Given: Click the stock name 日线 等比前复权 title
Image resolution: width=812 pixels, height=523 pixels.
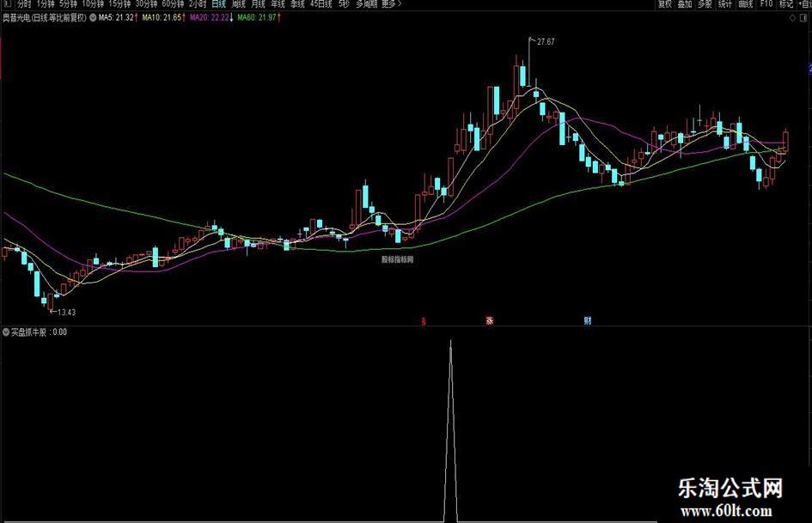Looking at the screenshot, I should coord(45,18).
